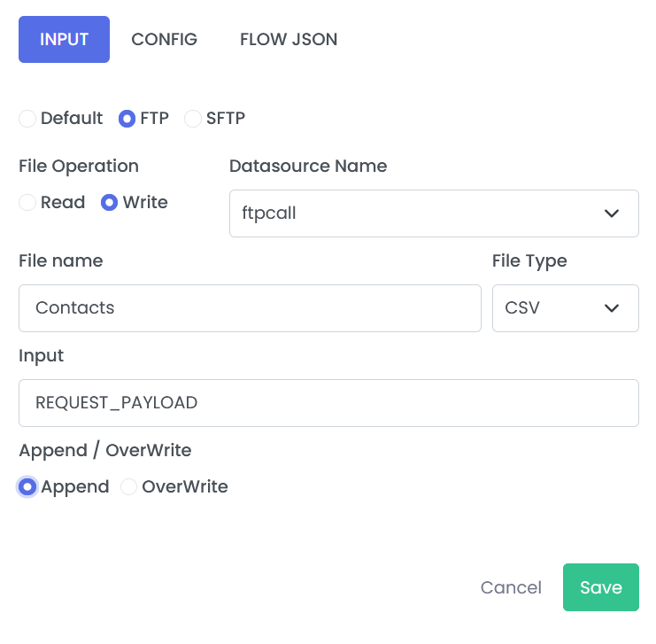Open the Datasource Name dropdown showing ftpcall
The width and height of the screenshot is (656, 644).
(x=434, y=213)
